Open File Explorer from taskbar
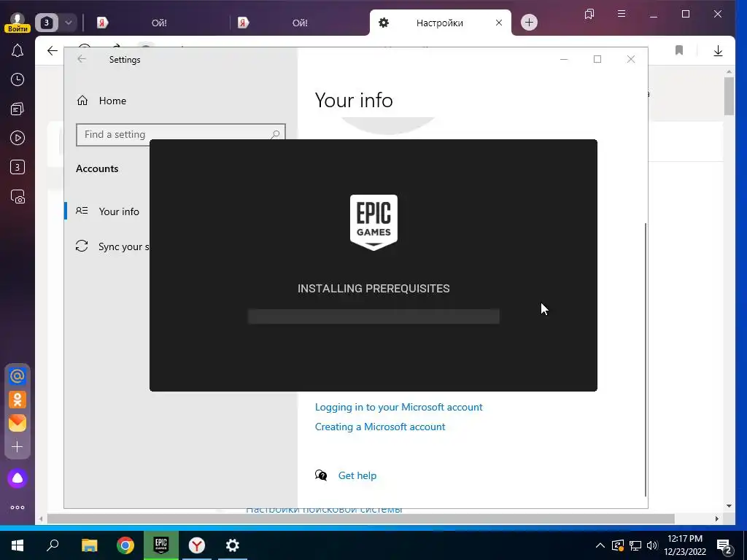The image size is (747, 560). coord(89,545)
